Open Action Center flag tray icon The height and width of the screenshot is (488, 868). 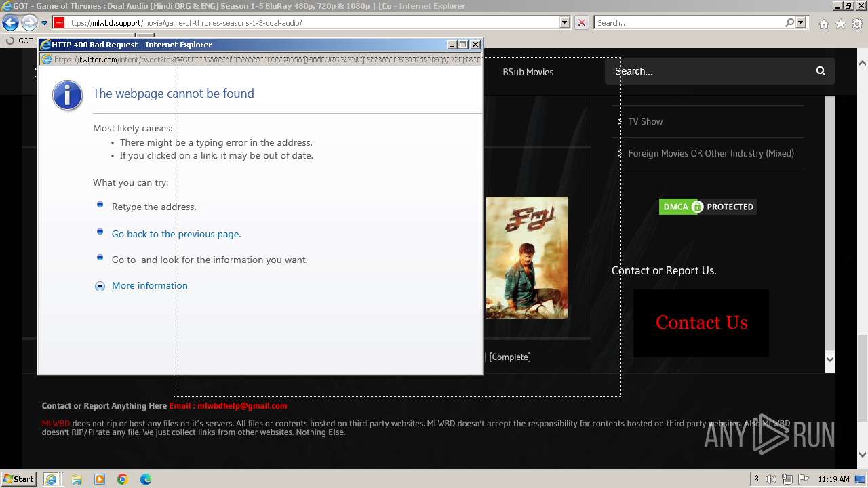click(x=804, y=479)
